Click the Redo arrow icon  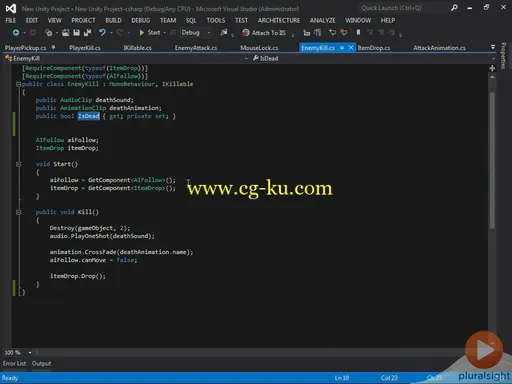coord(120,33)
